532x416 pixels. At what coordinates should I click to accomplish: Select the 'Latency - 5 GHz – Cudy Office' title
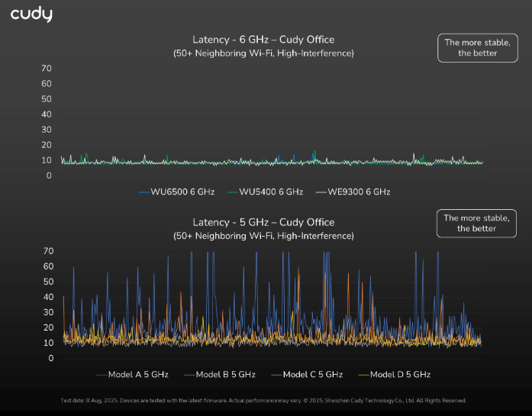pos(263,222)
